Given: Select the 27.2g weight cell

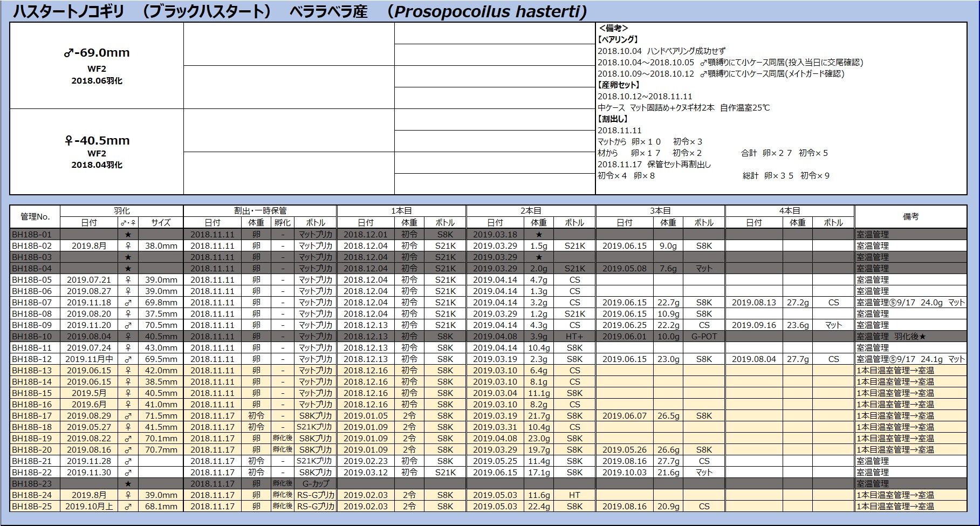Looking at the screenshot, I should coord(798,302).
